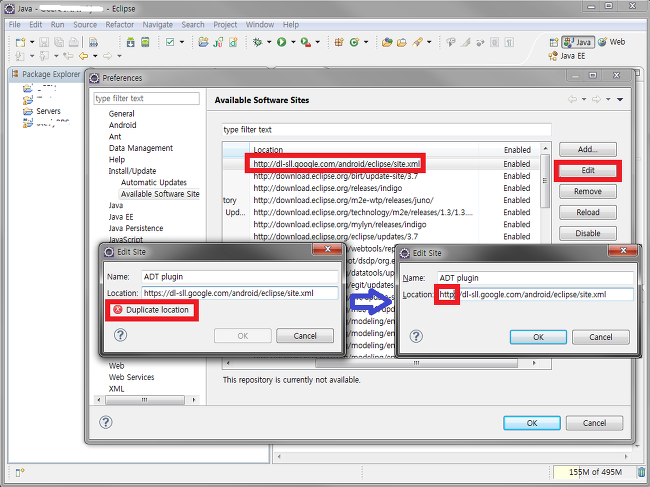The width and height of the screenshot is (650, 487).
Task: Click sites table horizontal scrollbar thumb
Action: 416,363
